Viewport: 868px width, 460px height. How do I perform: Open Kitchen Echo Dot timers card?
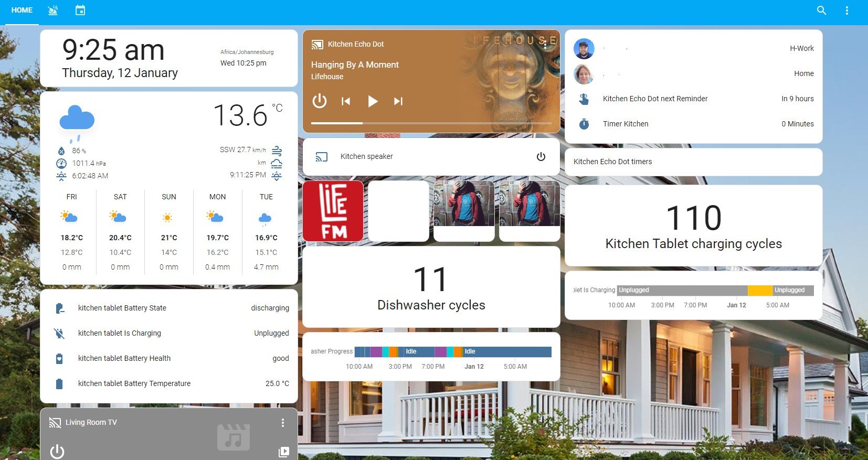click(694, 162)
